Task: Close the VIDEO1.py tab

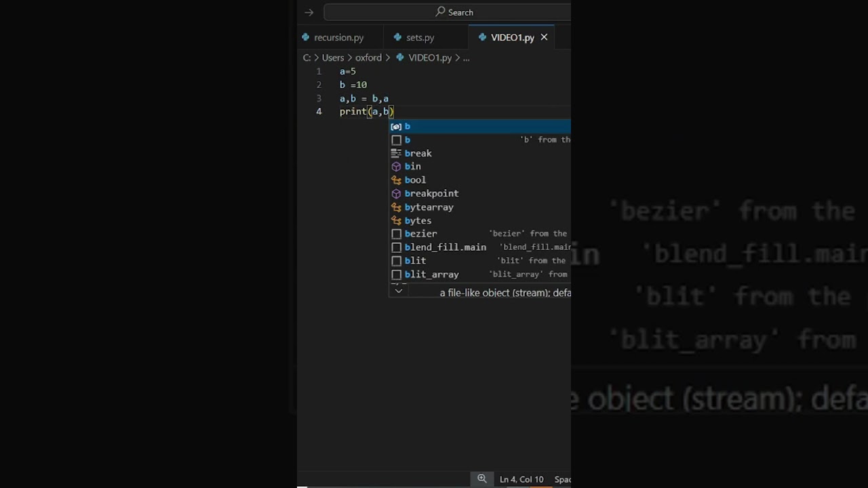Action: 544,37
